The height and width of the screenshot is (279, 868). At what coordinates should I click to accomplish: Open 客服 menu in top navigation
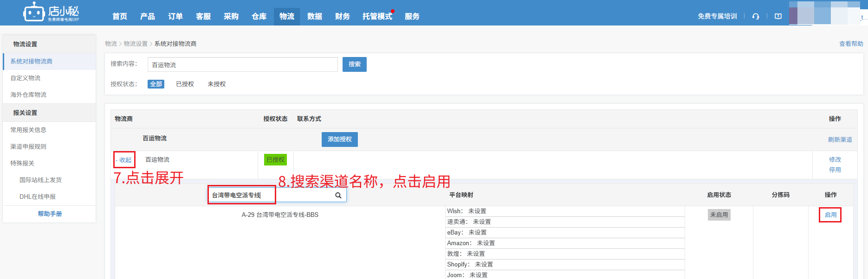(203, 16)
